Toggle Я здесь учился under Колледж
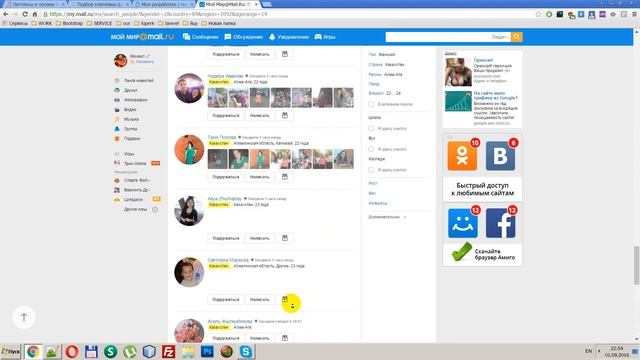This screenshot has height=360, width=640. 371,169
